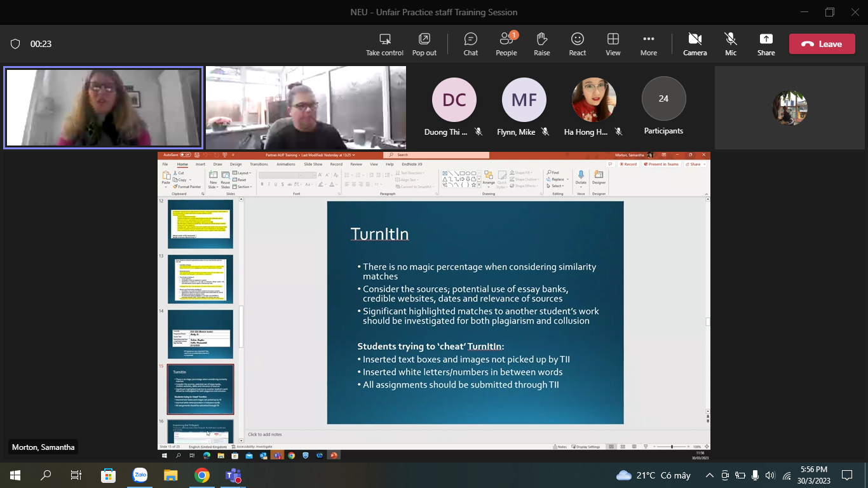Toggle AutoSave in shared PowerPoint
Image resolution: width=868 pixels, height=488 pixels.
point(185,154)
